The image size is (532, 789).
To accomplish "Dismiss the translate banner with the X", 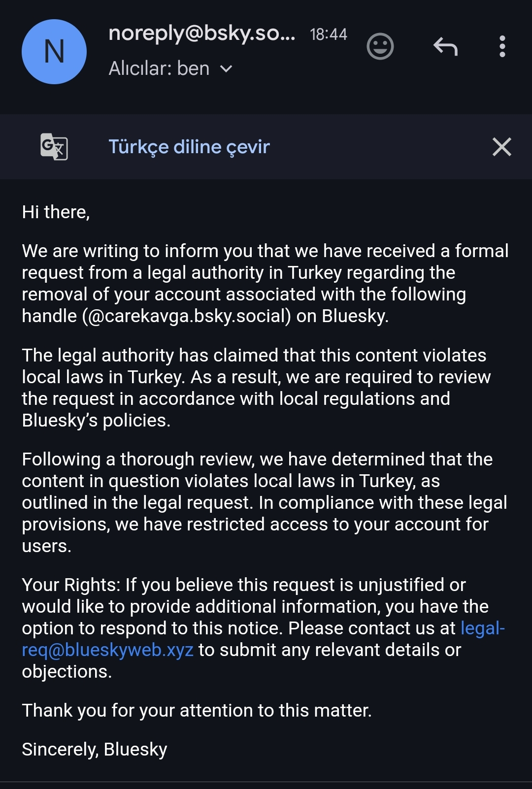I will coord(502,147).
